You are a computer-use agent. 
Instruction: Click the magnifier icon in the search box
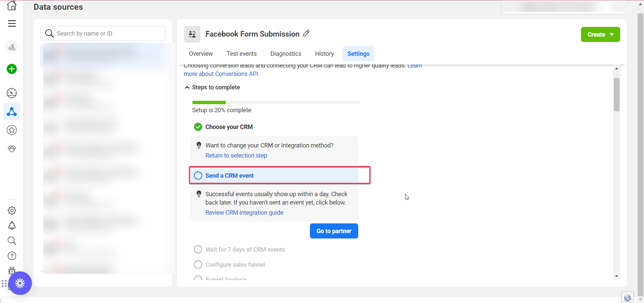49,34
